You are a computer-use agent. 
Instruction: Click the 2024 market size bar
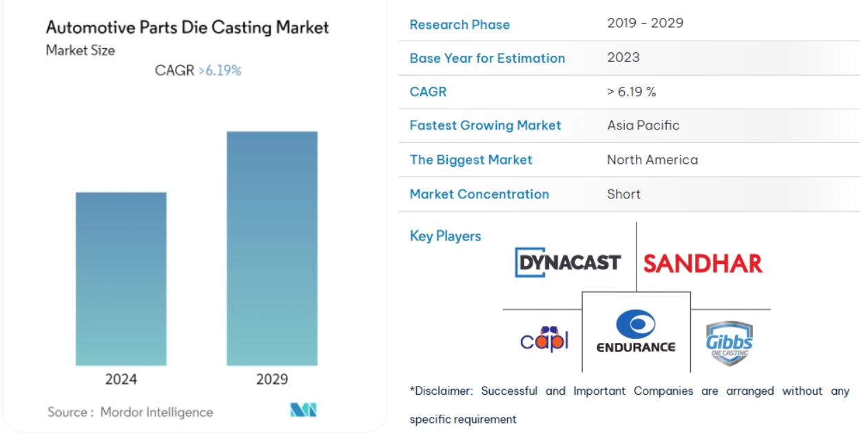(121, 278)
